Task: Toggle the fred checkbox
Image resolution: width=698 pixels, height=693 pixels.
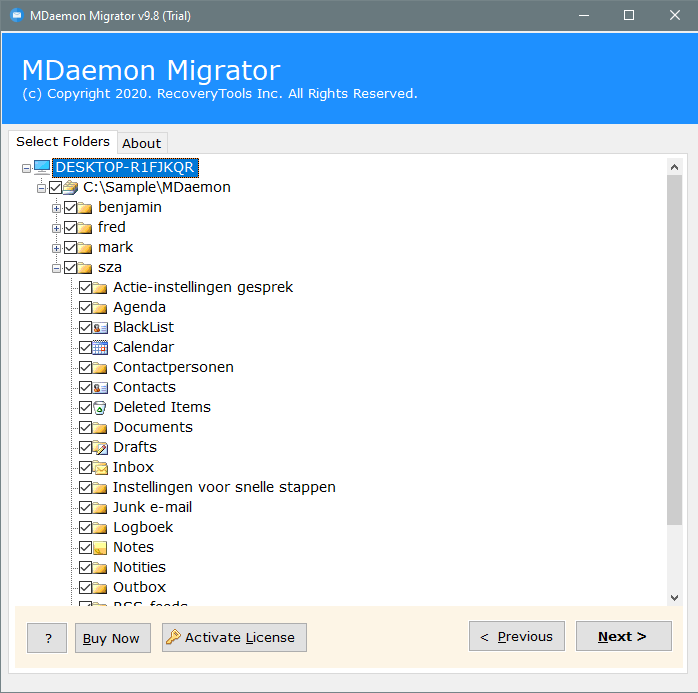Action: click(70, 227)
